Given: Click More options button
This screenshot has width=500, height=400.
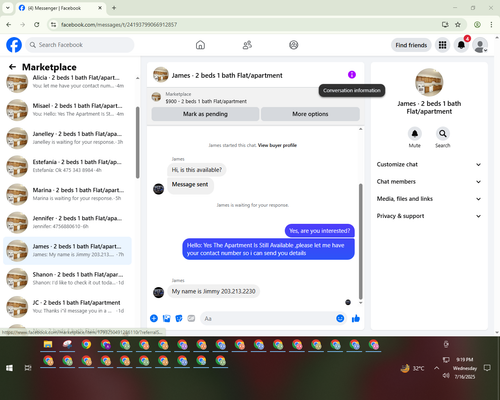Looking at the screenshot, I should 310,114.
